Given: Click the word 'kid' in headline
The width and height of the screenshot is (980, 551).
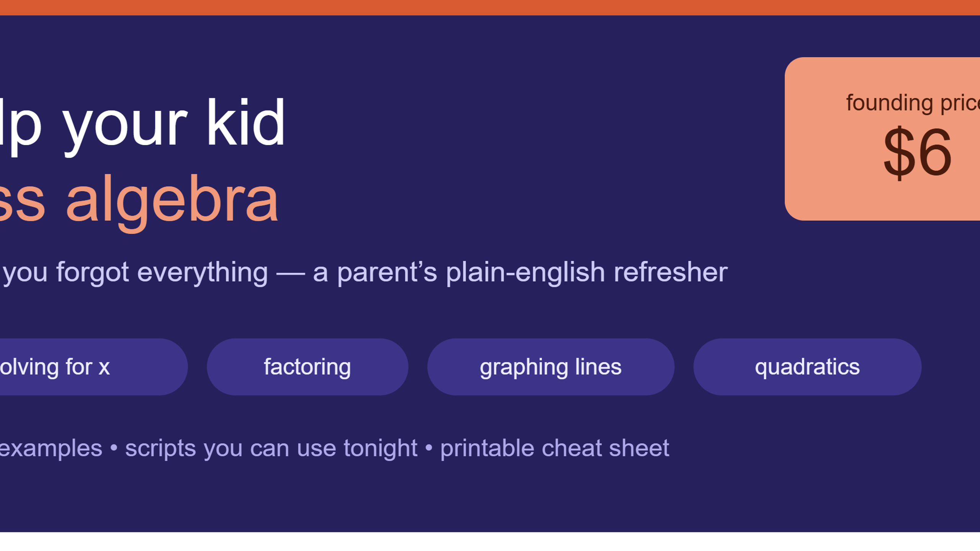Looking at the screenshot, I should (x=246, y=122).
